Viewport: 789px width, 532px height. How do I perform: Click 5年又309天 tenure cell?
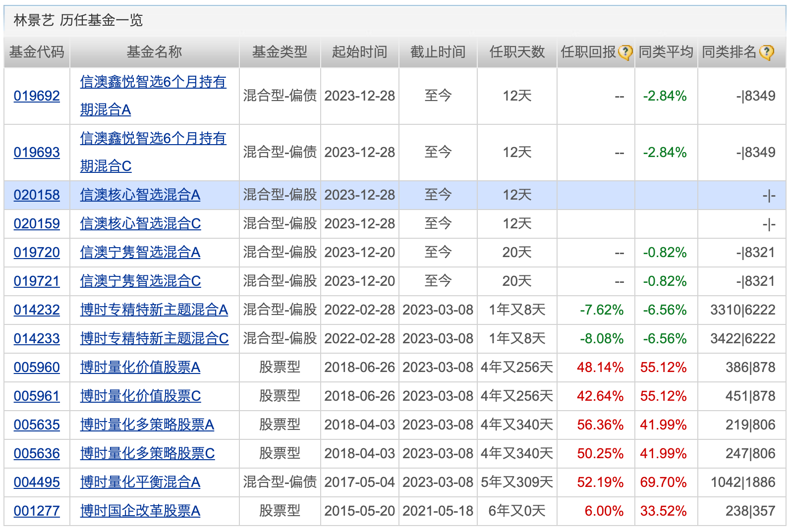[x=517, y=482]
